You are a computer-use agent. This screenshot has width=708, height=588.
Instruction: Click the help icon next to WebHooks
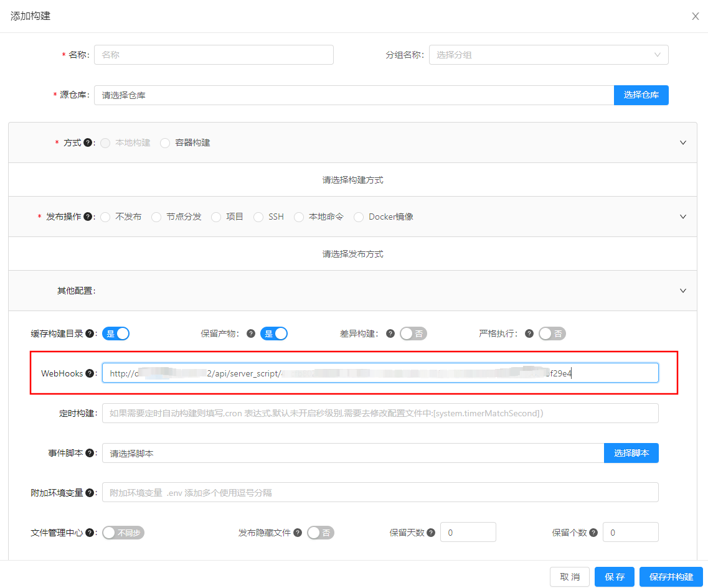[90, 373]
